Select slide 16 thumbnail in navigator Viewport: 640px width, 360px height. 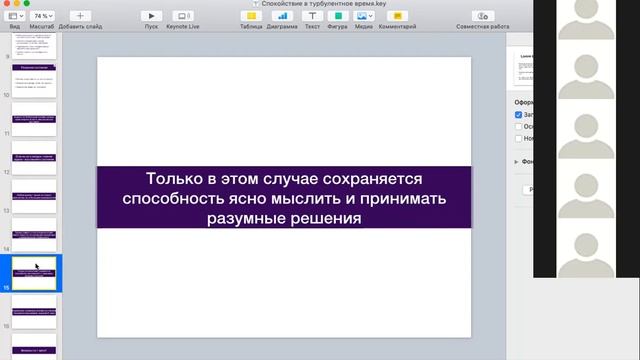(34, 312)
